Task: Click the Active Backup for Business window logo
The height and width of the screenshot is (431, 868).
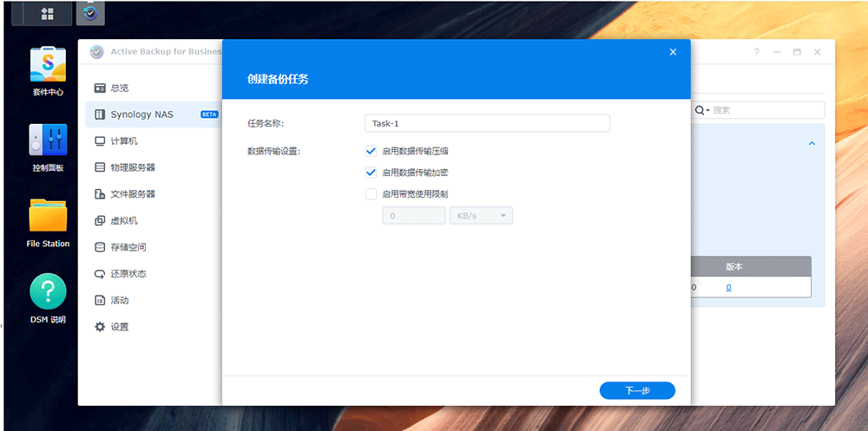Action: pos(97,51)
